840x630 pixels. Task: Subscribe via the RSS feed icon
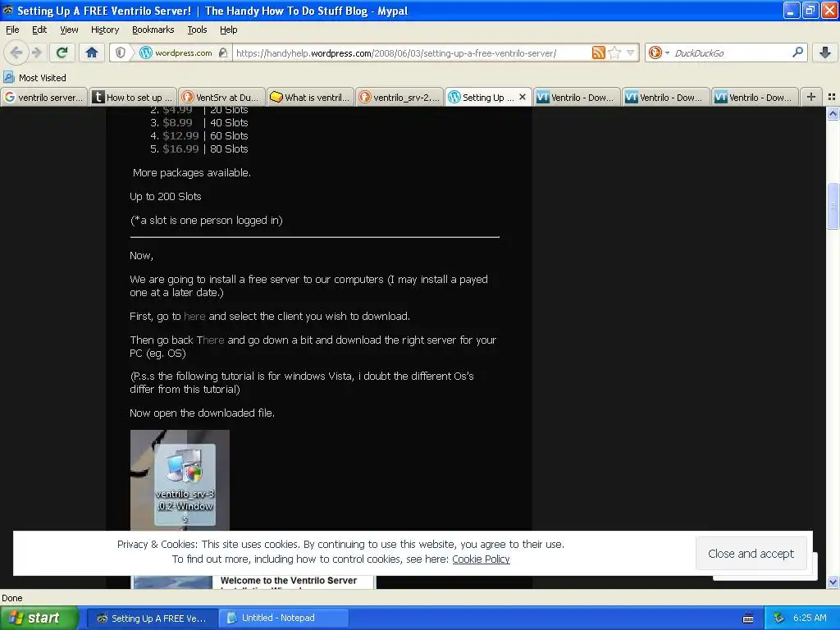pos(598,52)
